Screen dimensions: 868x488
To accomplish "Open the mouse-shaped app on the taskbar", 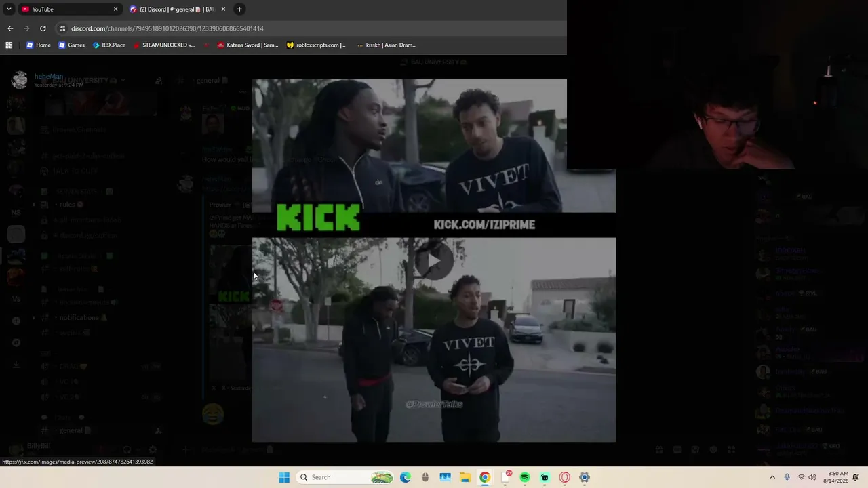I will click(x=425, y=477).
